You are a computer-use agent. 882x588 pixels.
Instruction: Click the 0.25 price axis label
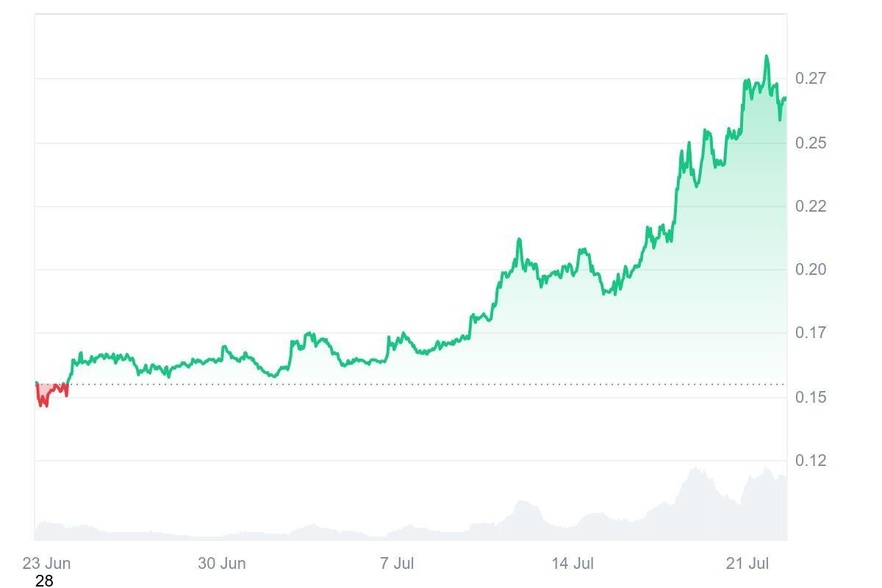811,143
